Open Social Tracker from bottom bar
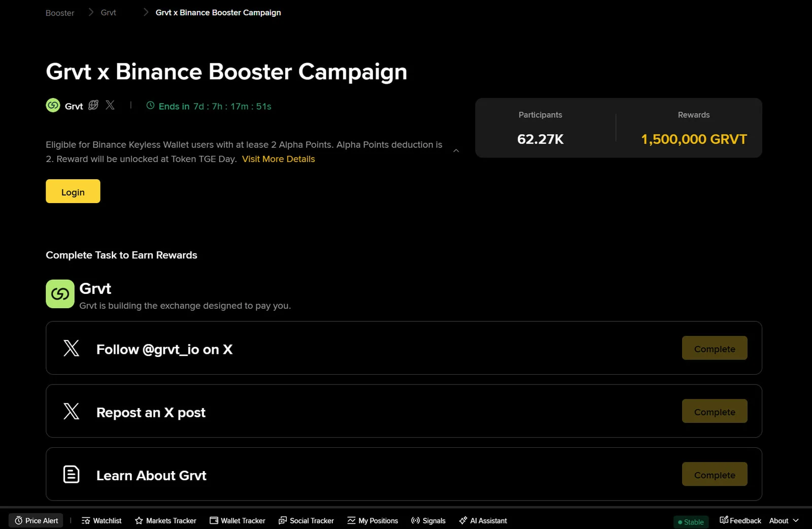The height and width of the screenshot is (529, 812). point(306,520)
